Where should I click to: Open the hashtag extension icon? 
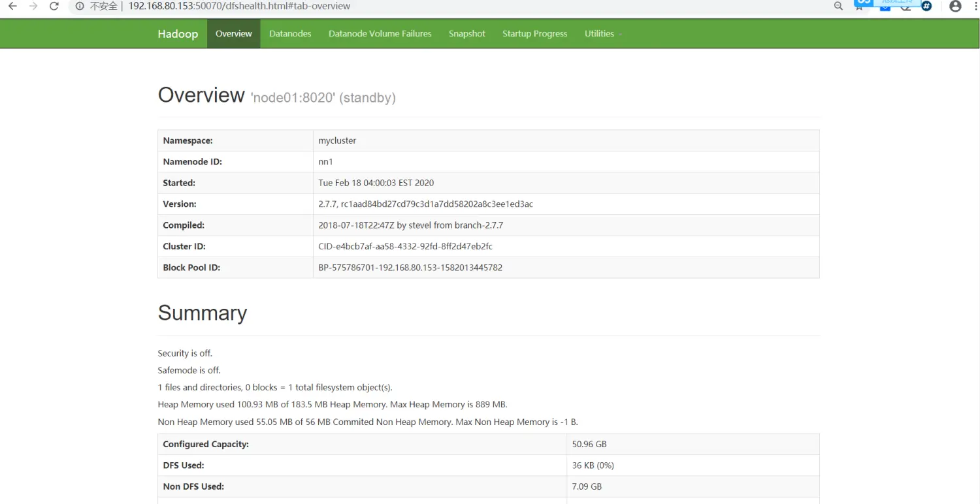click(926, 6)
